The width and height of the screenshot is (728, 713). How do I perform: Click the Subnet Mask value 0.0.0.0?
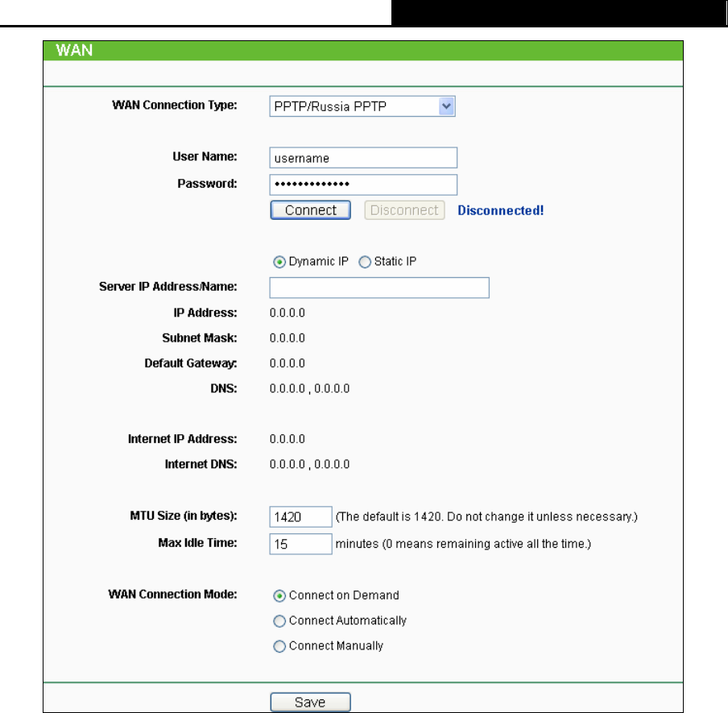click(x=287, y=338)
